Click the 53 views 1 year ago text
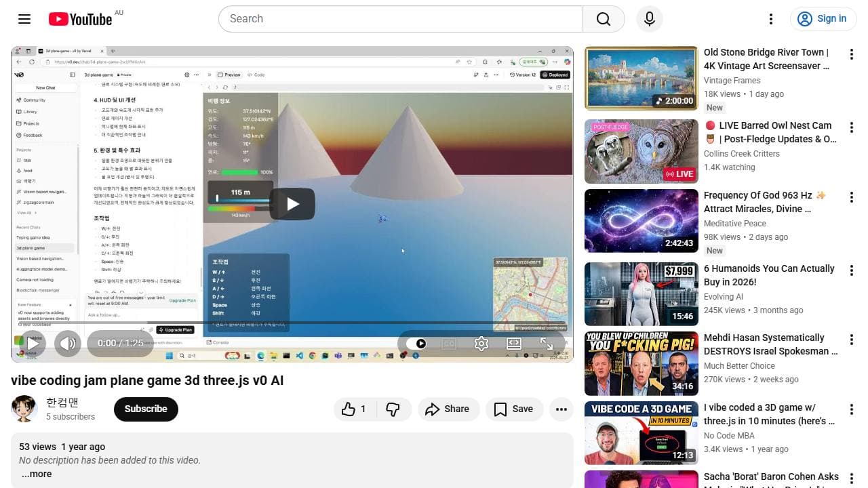 (x=62, y=447)
